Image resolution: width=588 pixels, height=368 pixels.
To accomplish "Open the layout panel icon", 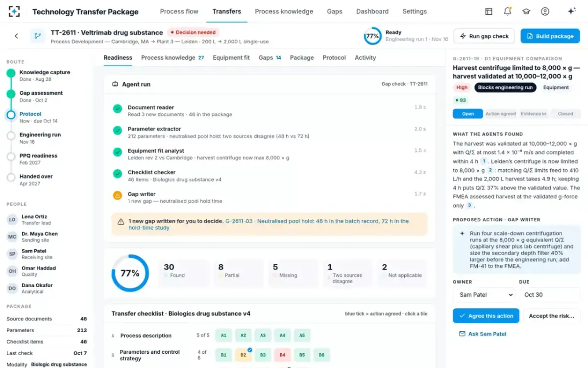I will pyautogui.click(x=489, y=11).
